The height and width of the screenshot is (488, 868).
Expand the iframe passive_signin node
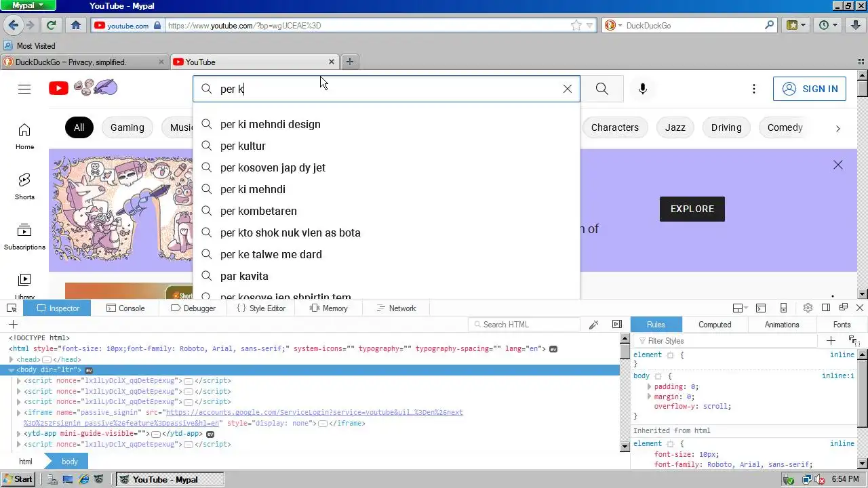click(x=19, y=413)
